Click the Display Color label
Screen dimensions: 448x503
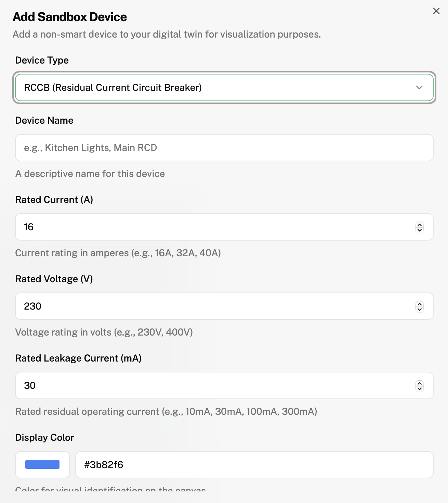44,437
